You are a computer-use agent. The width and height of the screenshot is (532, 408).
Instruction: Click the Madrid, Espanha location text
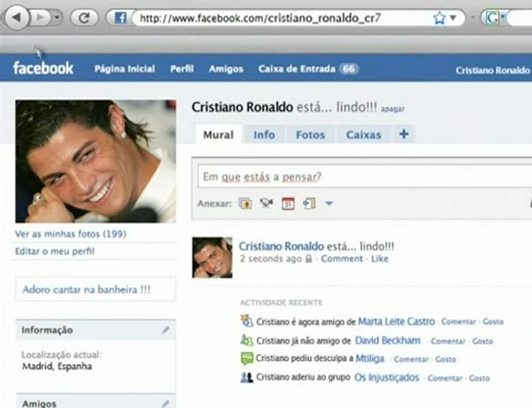tap(57, 366)
